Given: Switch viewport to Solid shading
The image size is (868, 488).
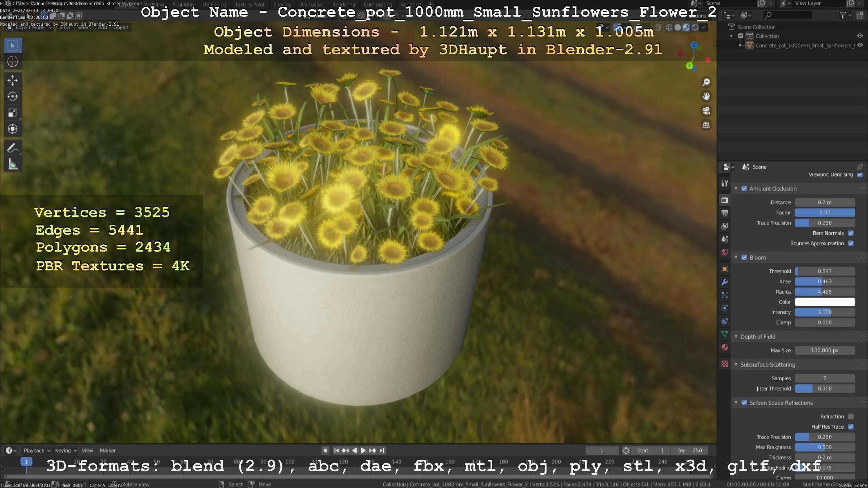Looking at the screenshot, I should coord(678,27).
